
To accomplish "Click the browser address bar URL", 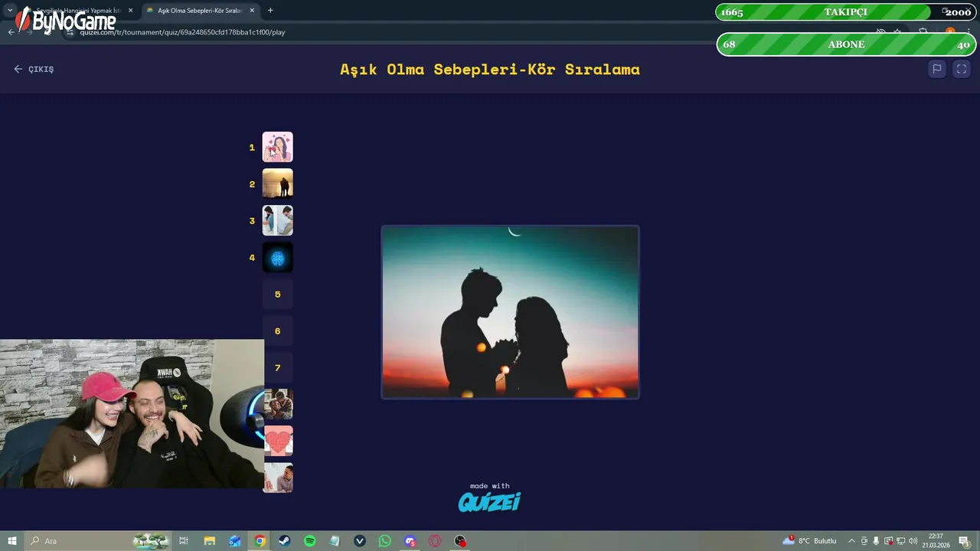I will pyautogui.click(x=182, y=32).
